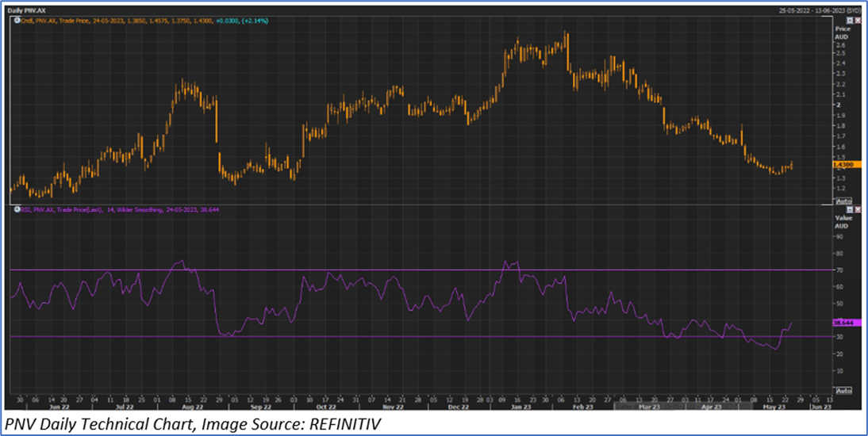Minimize the RSI indicator pane
The image size is (868, 436).
click(x=850, y=210)
